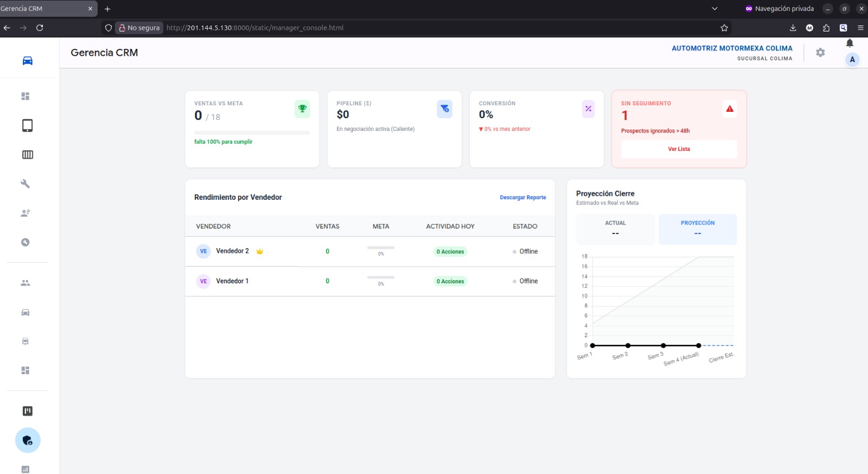The height and width of the screenshot is (474, 868).
Task: Click the Ver Lista button
Action: click(679, 149)
